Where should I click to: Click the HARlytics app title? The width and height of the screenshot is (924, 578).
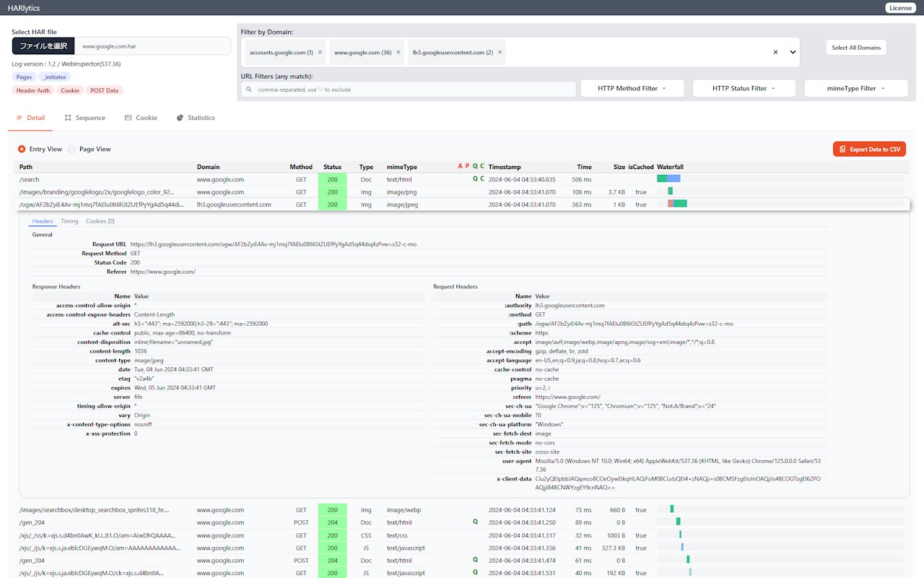pyautogui.click(x=25, y=8)
